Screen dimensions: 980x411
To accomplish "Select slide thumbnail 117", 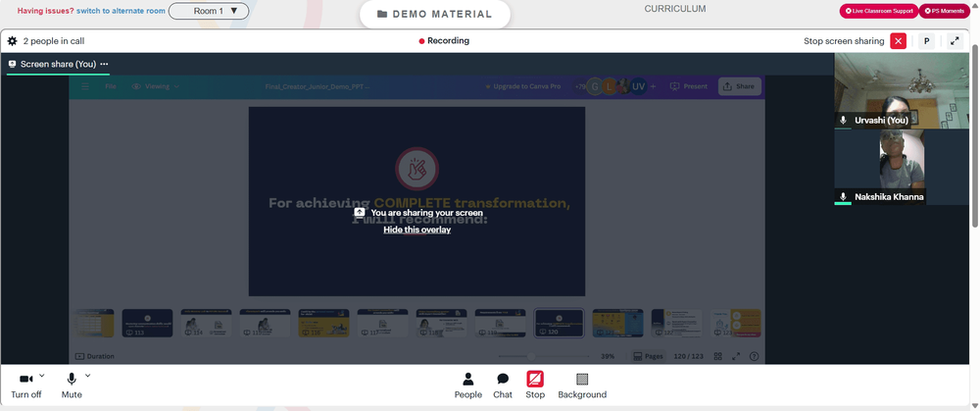I will [382, 323].
